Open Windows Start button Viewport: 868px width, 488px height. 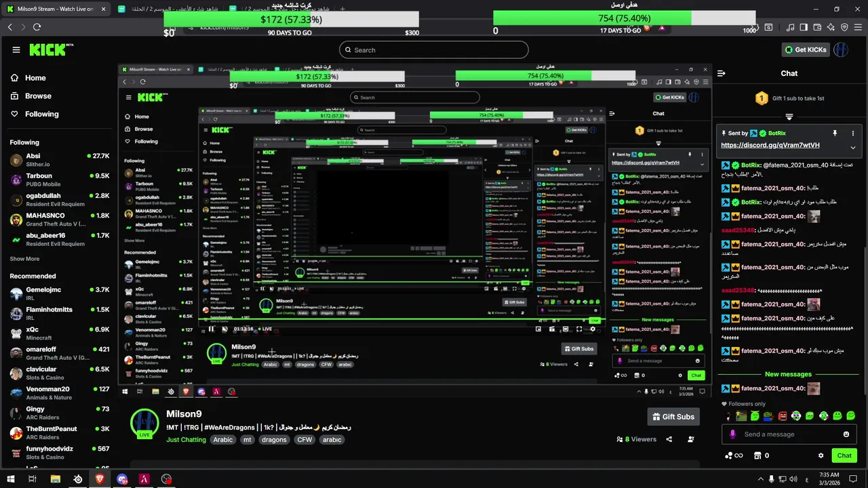pos(11,479)
